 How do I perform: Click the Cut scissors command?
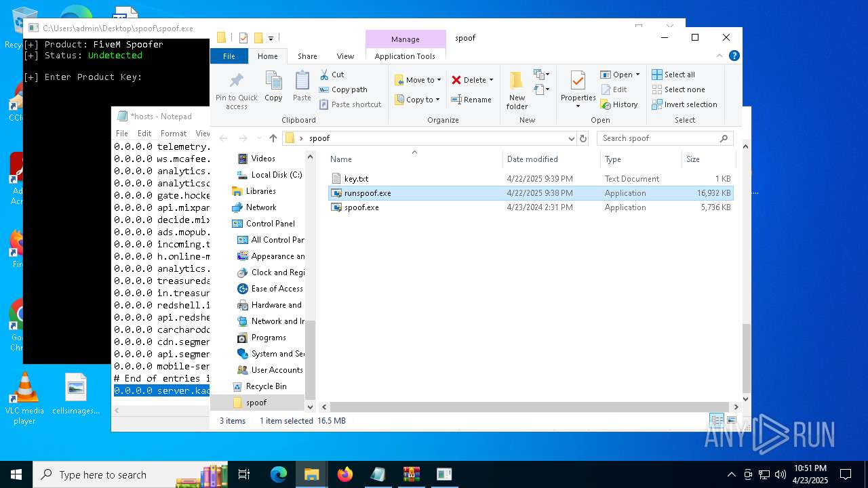[332, 75]
